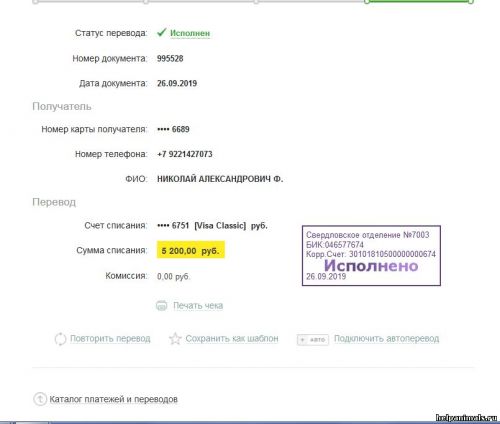The height and width of the screenshot is (424, 500).
Task: Click the printer icon beside Печать чека
Action: (x=162, y=305)
